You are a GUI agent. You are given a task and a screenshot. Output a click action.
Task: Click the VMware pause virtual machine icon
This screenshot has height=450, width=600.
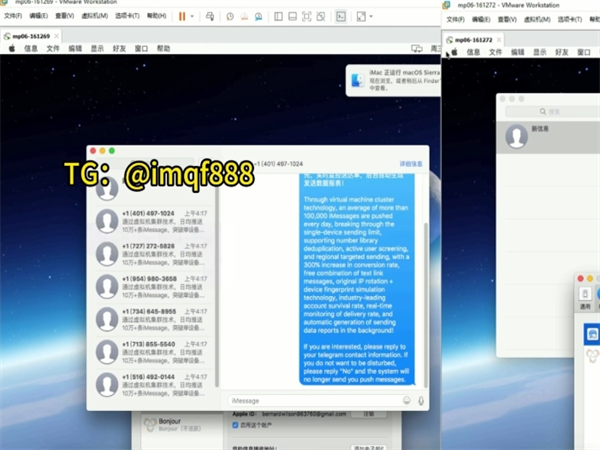pyautogui.click(x=182, y=16)
